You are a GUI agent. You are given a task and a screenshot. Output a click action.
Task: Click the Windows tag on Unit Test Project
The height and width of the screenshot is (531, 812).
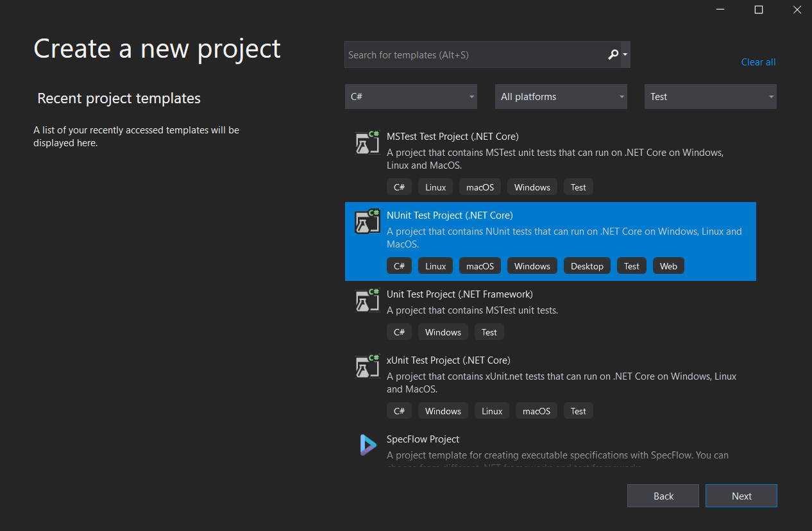tap(443, 332)
